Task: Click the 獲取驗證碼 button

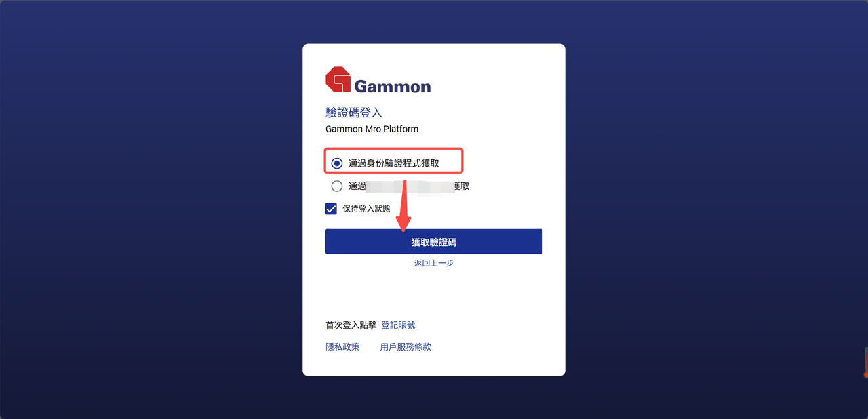Action: coord(434,241)
